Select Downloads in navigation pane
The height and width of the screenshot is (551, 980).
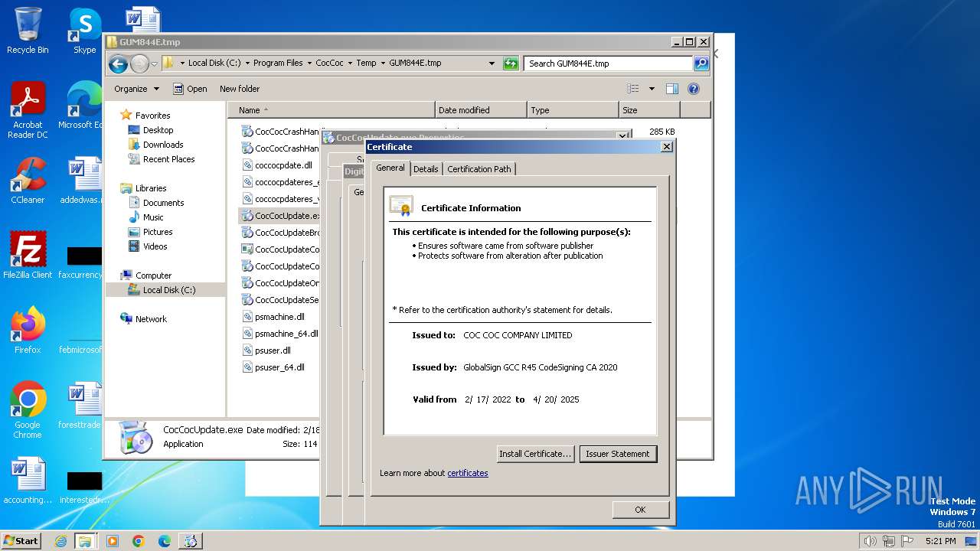tap(163, 145)
